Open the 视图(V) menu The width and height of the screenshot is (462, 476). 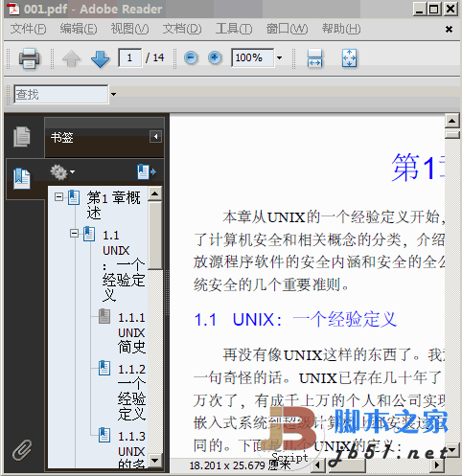(x=129, y=29)
